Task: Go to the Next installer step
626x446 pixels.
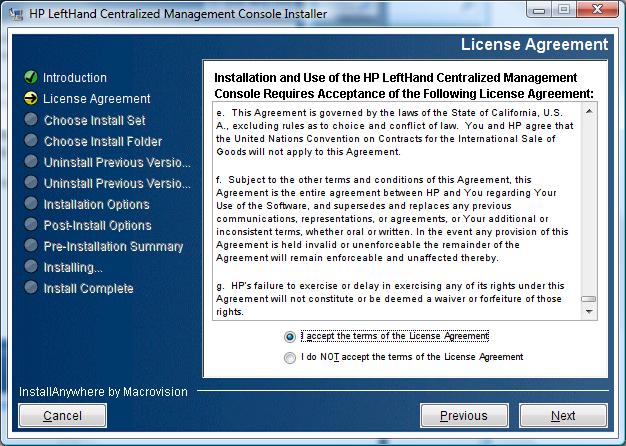Action: click(563, 416)
